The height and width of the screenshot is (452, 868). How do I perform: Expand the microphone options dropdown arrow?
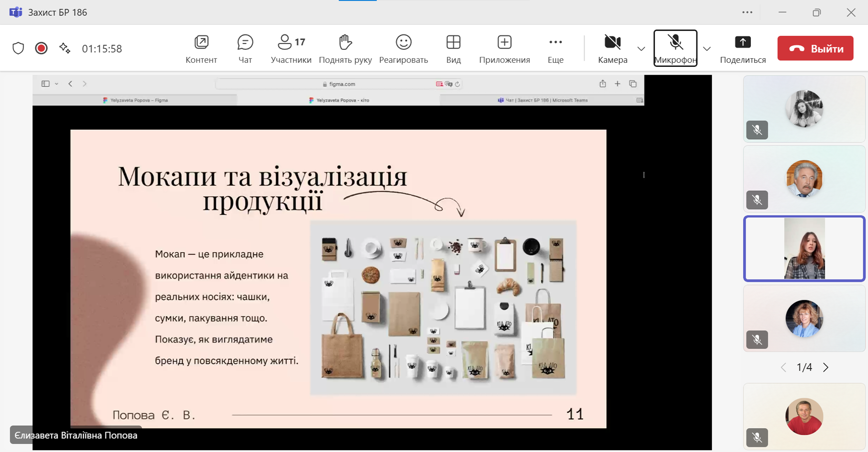[x=707, y=49]
